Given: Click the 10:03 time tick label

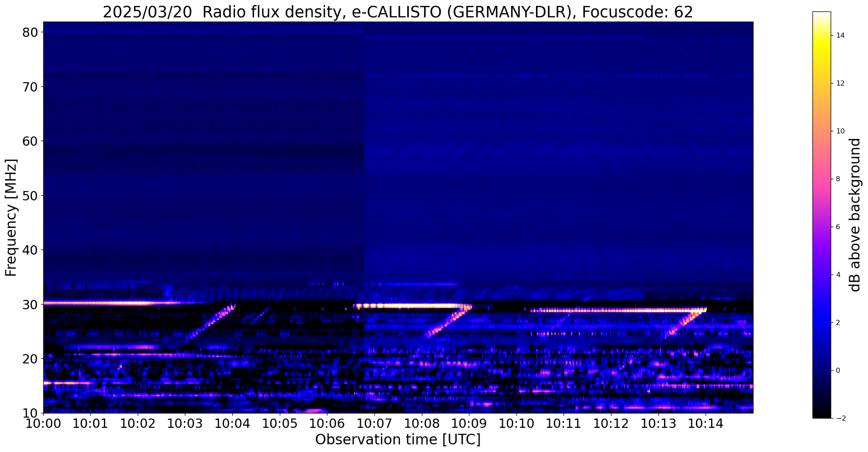Looking at the screenshot, I should [185, 423].
